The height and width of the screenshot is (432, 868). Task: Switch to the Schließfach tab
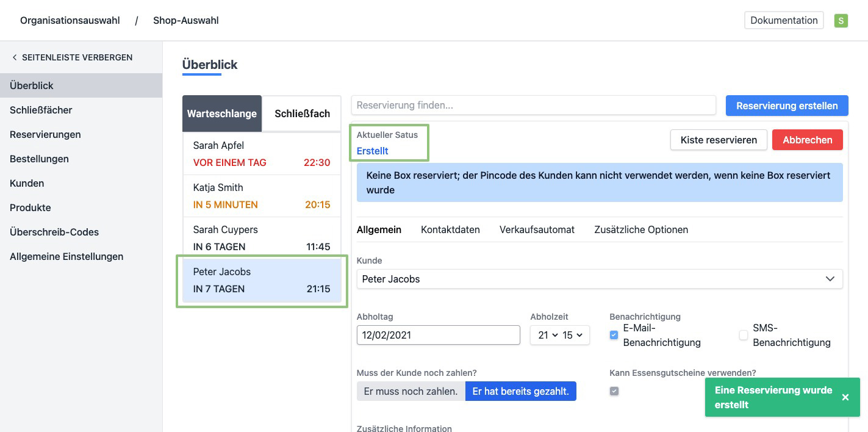[302, 113]
